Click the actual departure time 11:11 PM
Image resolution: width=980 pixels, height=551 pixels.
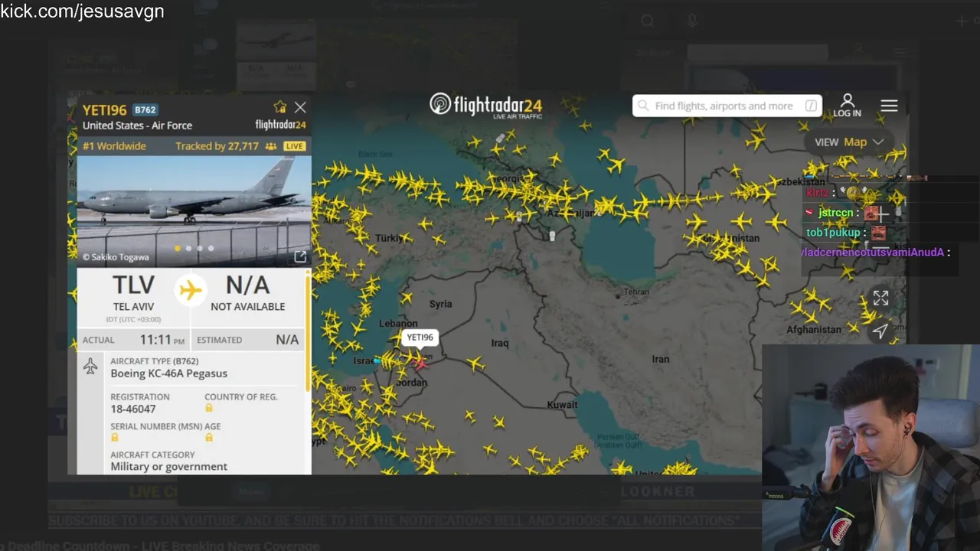[162, 340]
